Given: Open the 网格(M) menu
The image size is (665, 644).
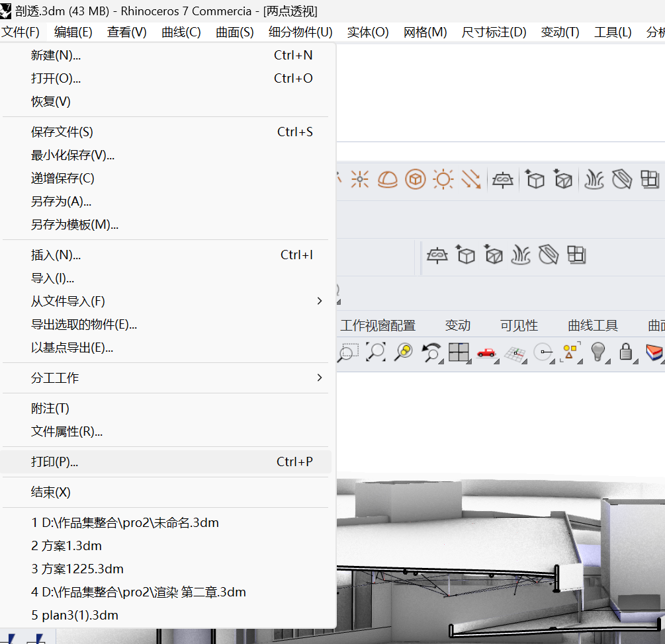Looking at the screenshot, I should click(x=425, y=32).
